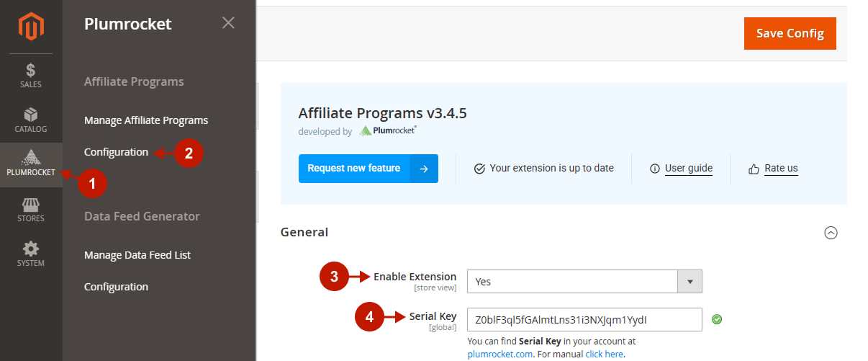Screen dimensions: 868x361
Task: Click the Data Feed Generator menu heading
Action: click(x=142, y=216)
